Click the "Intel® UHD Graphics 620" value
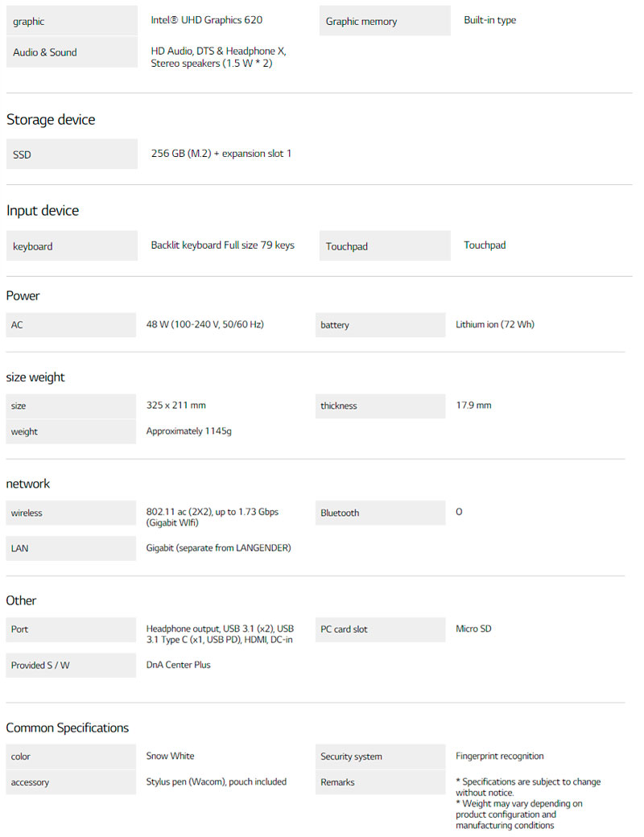Screen dimensions: 644x837 point(206,20)
